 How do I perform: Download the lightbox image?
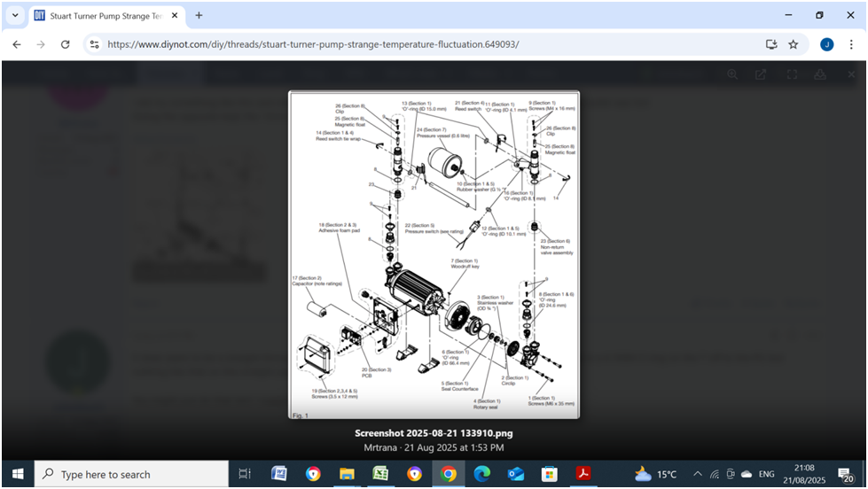[x=820, y=74]
